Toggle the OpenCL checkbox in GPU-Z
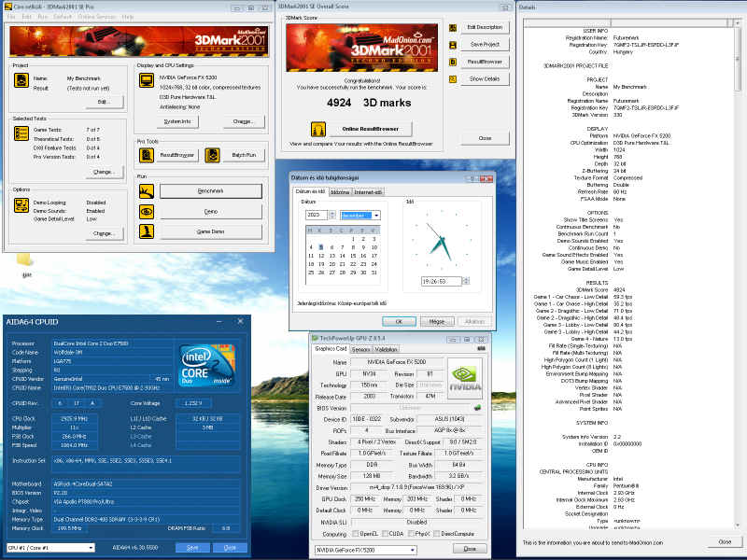 coord(355,534)
